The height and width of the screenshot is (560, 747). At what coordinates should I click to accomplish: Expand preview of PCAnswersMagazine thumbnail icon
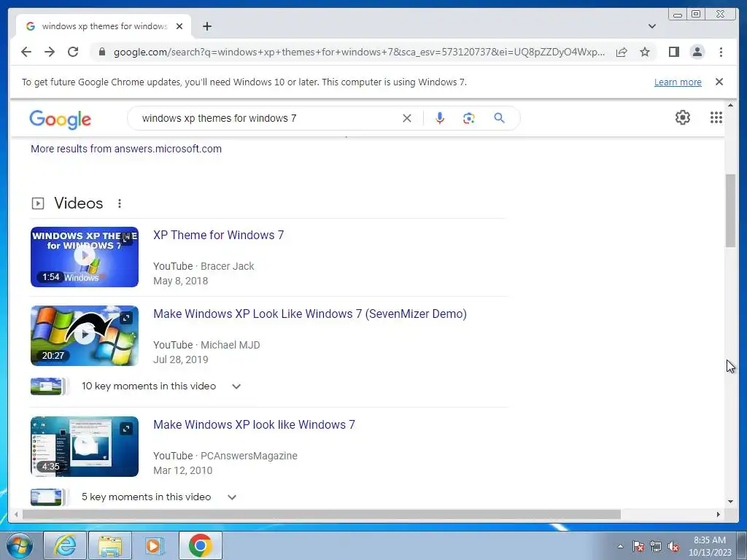point(125,429)
